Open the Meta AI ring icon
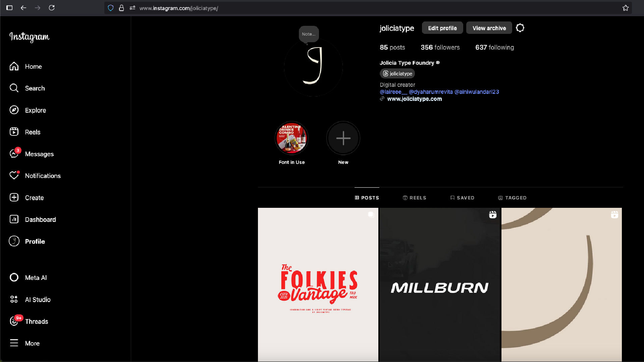 [14, 278]
